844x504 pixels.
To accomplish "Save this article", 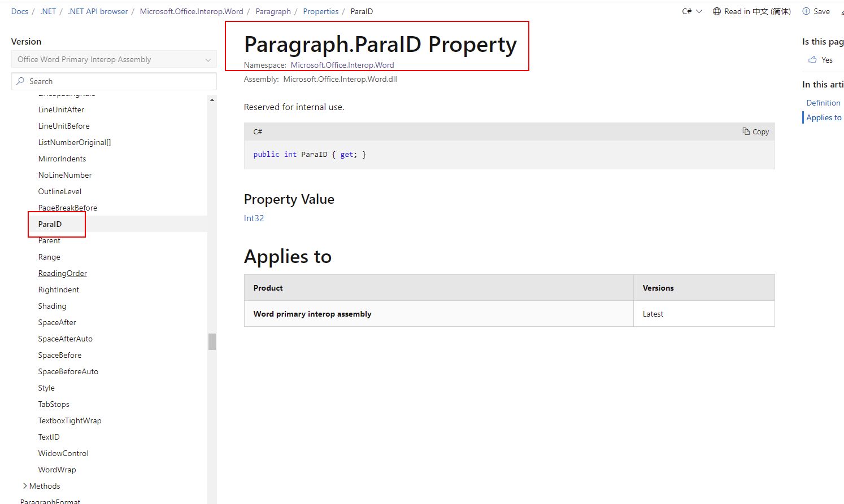I will coord(816,11).
